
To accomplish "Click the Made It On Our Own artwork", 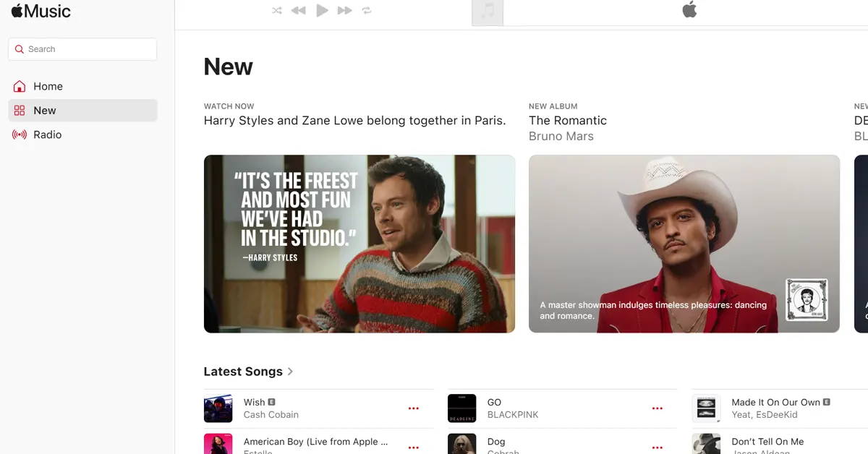I will (x=706, y=408).
